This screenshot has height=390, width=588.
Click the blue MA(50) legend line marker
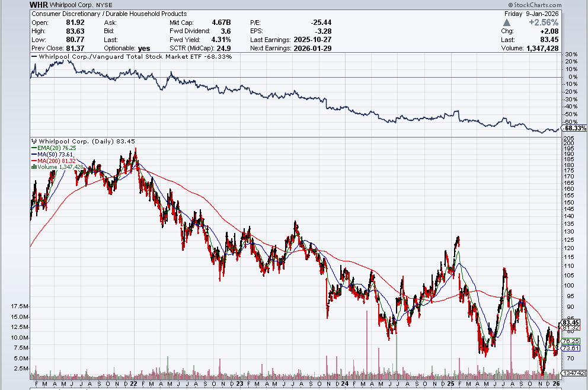pos(34,155)
